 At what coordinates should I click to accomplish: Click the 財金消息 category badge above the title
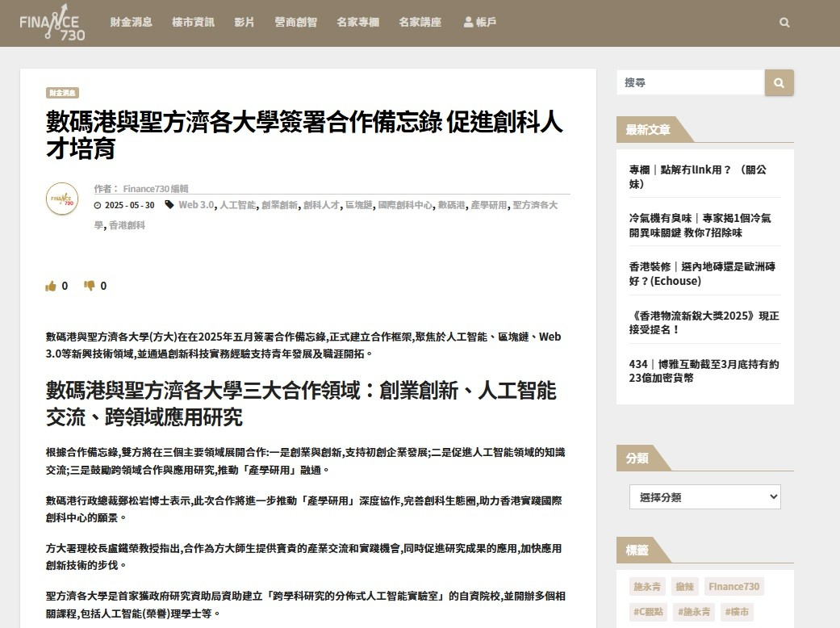pyautogui.click(x=62, y=93)
